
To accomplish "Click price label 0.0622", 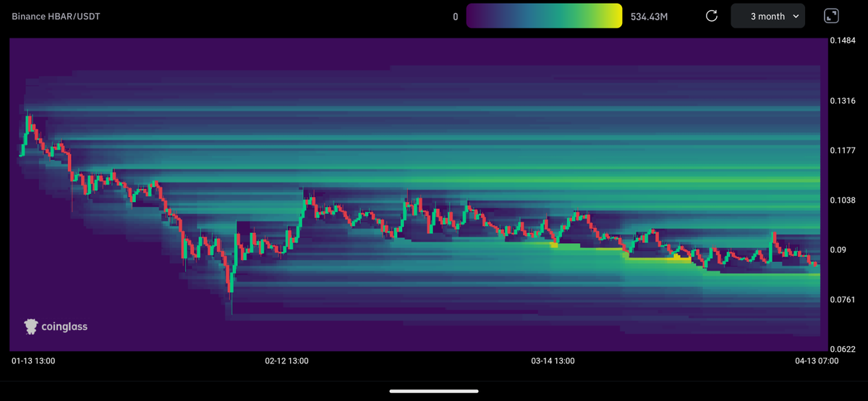I will coord(843,349).
